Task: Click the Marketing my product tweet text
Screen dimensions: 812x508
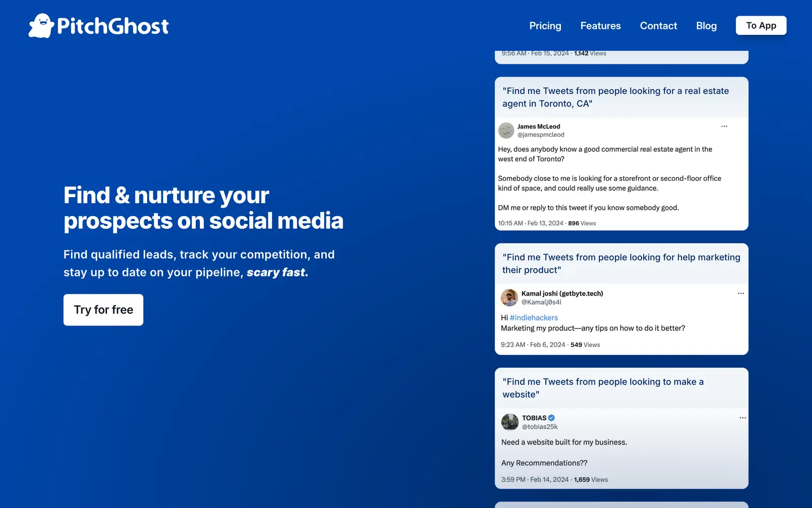Action: point(593,328)
